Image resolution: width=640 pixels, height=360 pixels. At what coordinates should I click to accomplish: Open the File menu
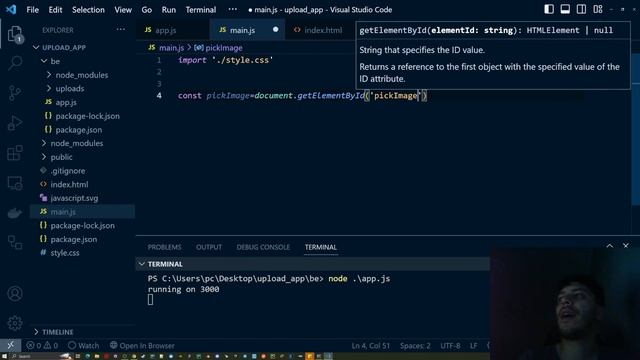(32, 10)
